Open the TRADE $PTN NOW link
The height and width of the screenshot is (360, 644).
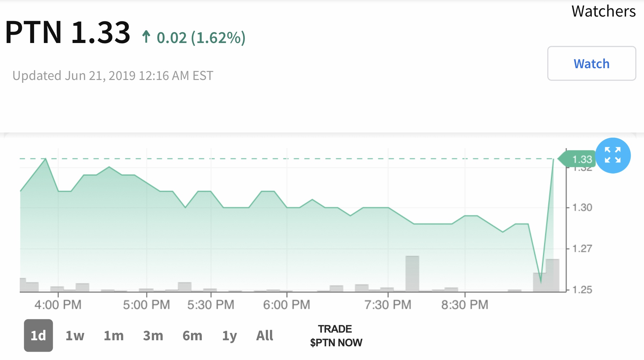click(x=336, y=336)
